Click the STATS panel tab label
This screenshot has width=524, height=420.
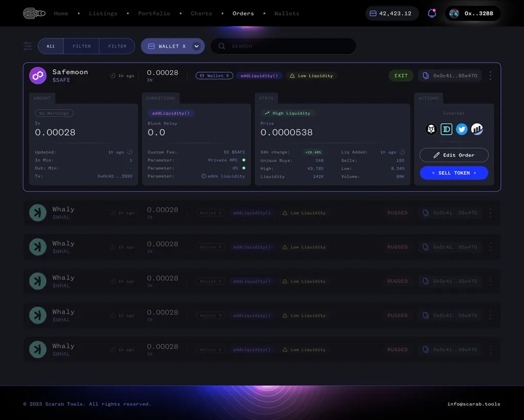tap(266, 98)
